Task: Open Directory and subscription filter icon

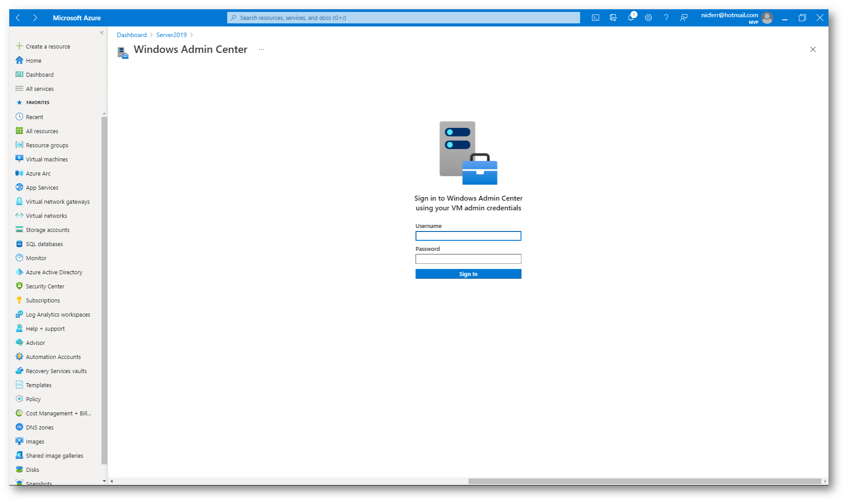Action: (613, 18)
